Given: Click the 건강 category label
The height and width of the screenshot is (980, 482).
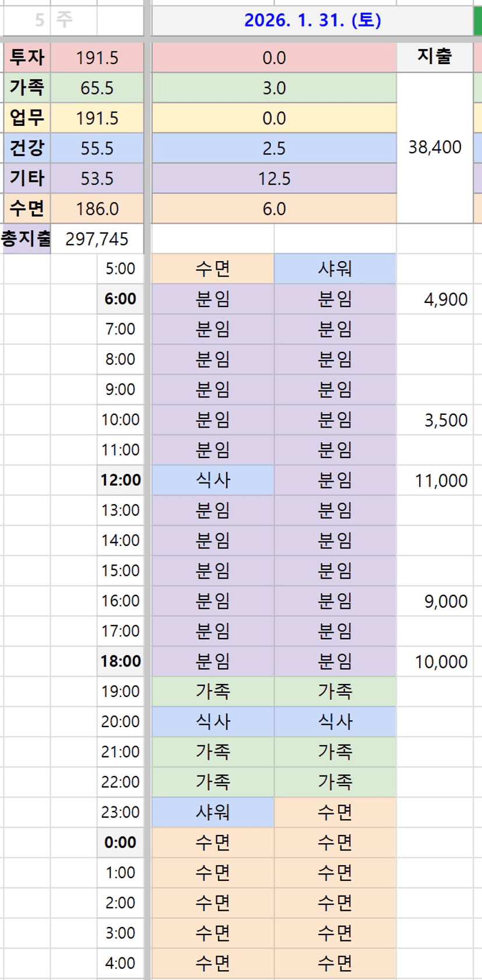Looking at the screenshot, I should coord(27,148).
